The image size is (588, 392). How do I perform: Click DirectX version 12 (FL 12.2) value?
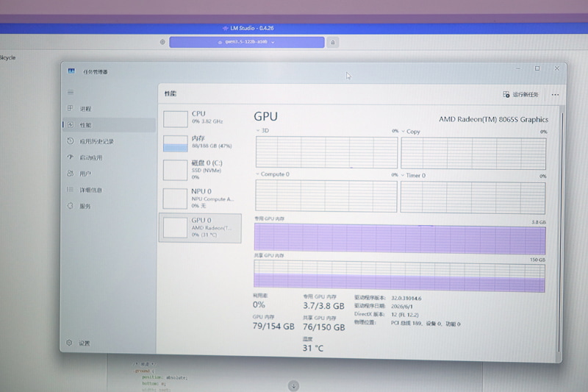405,315
